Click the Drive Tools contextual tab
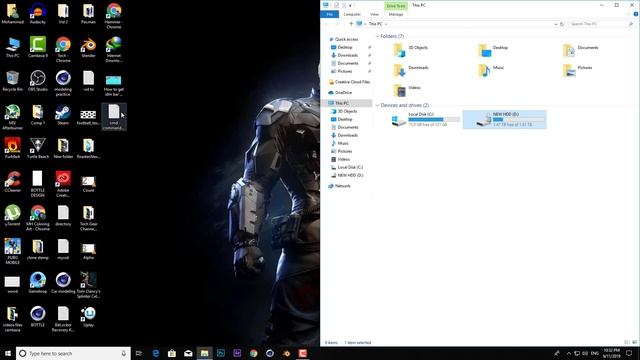The image size is (640, 360). click(x=396, y=6)
